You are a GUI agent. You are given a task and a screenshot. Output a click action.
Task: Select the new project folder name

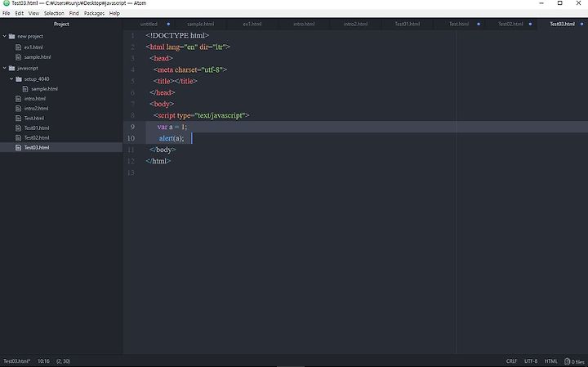pos(30,37)
